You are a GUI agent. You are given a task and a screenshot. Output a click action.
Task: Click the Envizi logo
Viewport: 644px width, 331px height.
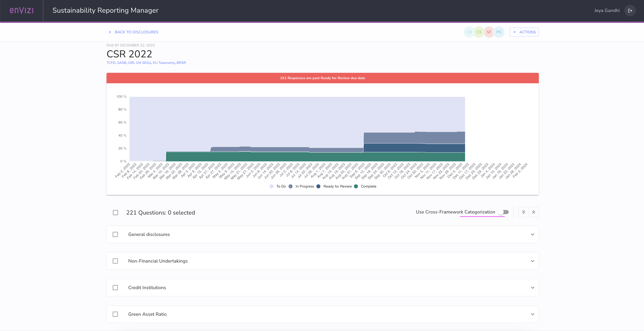[x=22, y=10]
